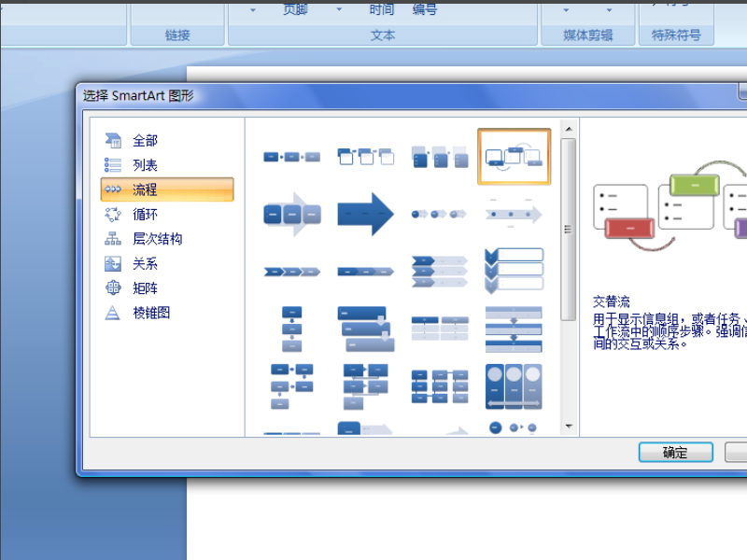The image size is (747, 560).
Task: Click the large 交替流 preview graphic
Action: (x=669, y=204)
